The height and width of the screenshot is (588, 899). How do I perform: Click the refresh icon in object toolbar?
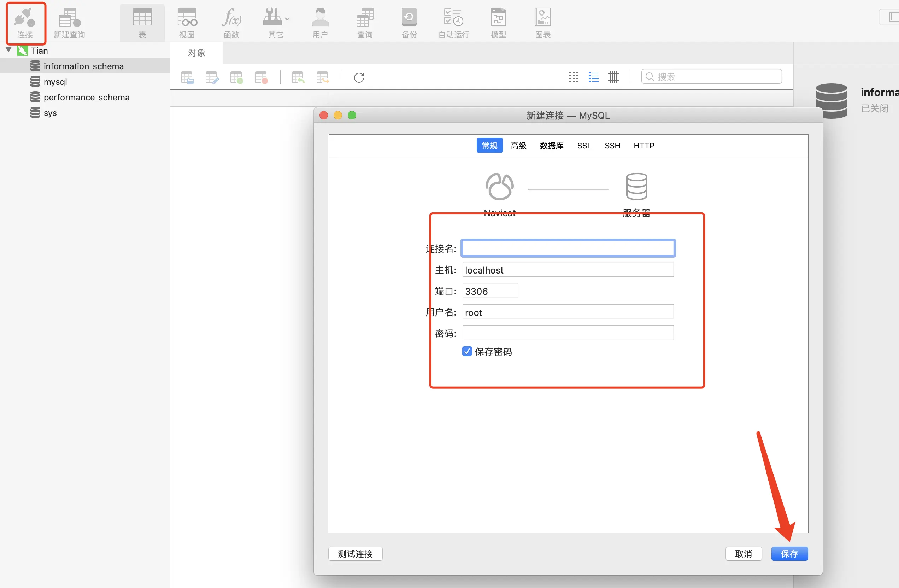click(359, 78)
